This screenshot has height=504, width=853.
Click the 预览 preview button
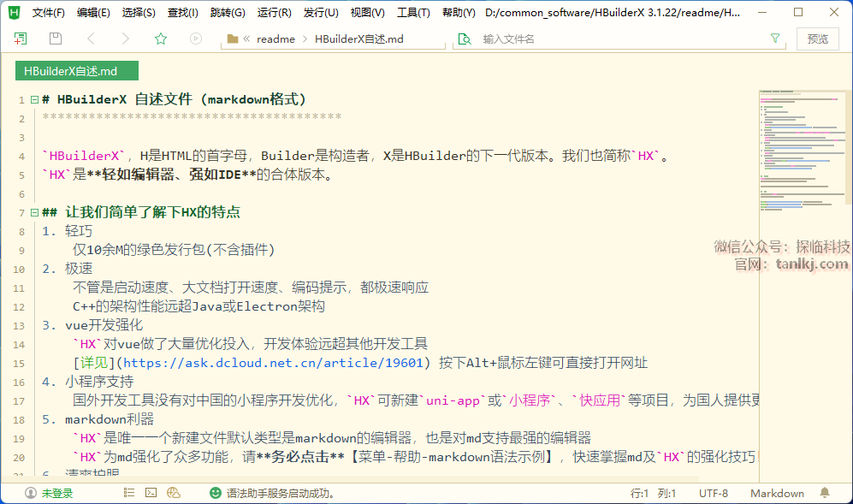tap(817, 39)
